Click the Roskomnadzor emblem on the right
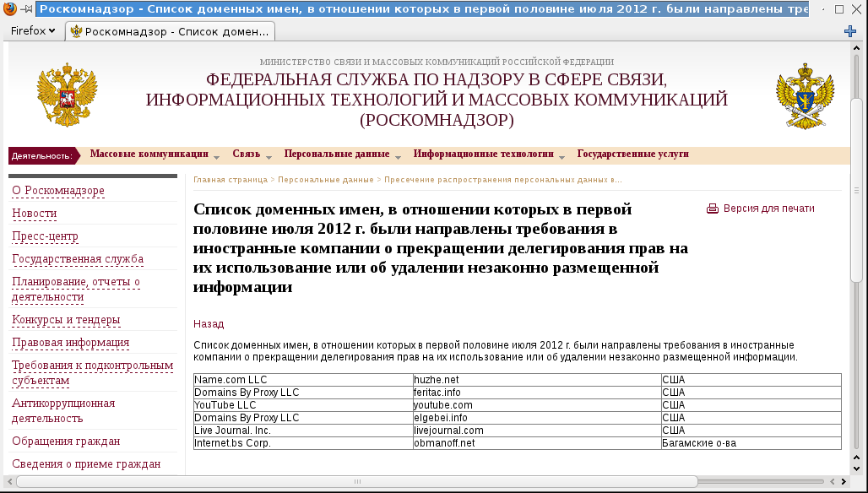 click(805, 95)
